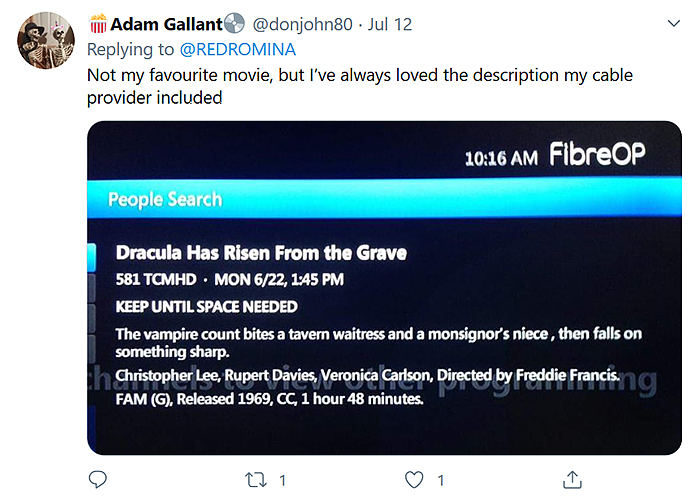The width and height of the screenshot is (700, 502).
Task: Click the reply speech bubble icon
Action: pos(98,479)
